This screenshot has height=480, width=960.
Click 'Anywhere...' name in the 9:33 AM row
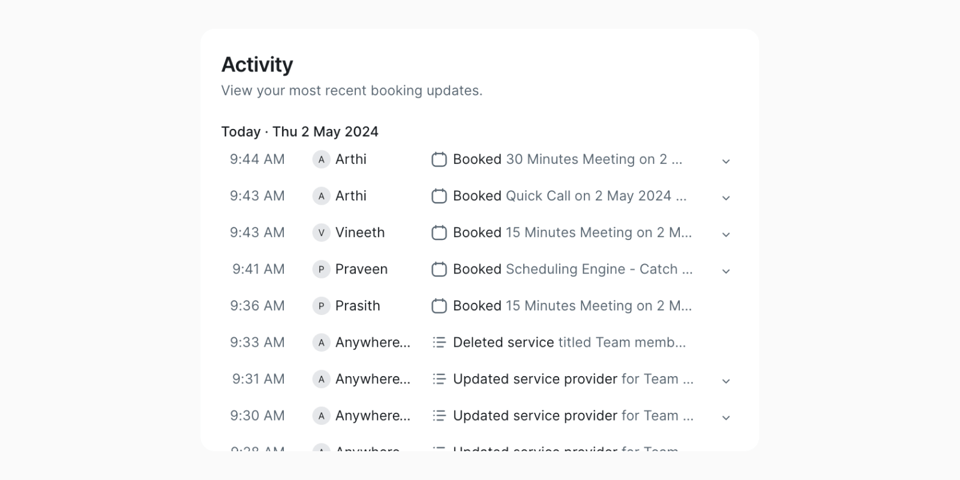[x=373, y=342]
